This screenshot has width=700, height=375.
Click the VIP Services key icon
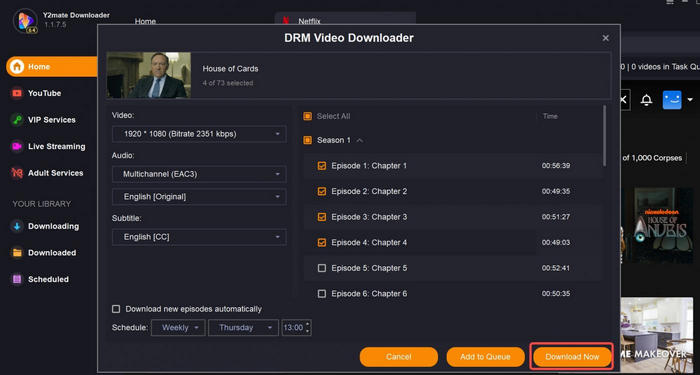tap(17, 120)
